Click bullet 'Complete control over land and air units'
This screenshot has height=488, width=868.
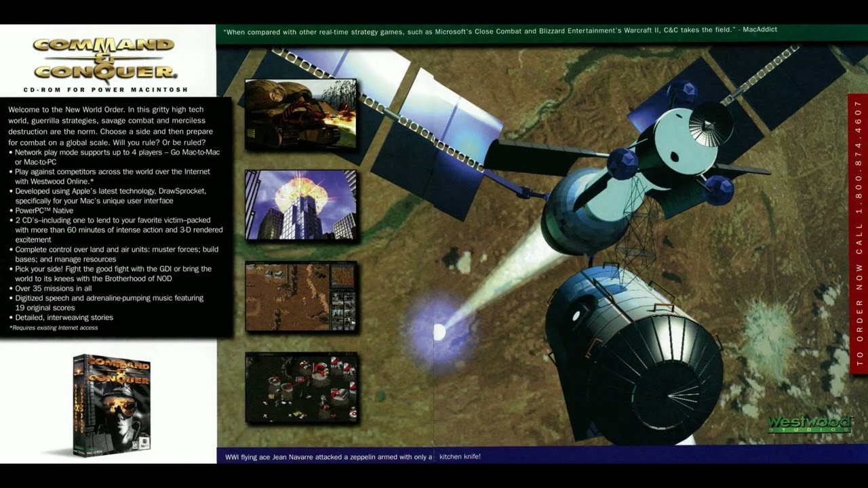pyautogui.click(x=113, y=254)
